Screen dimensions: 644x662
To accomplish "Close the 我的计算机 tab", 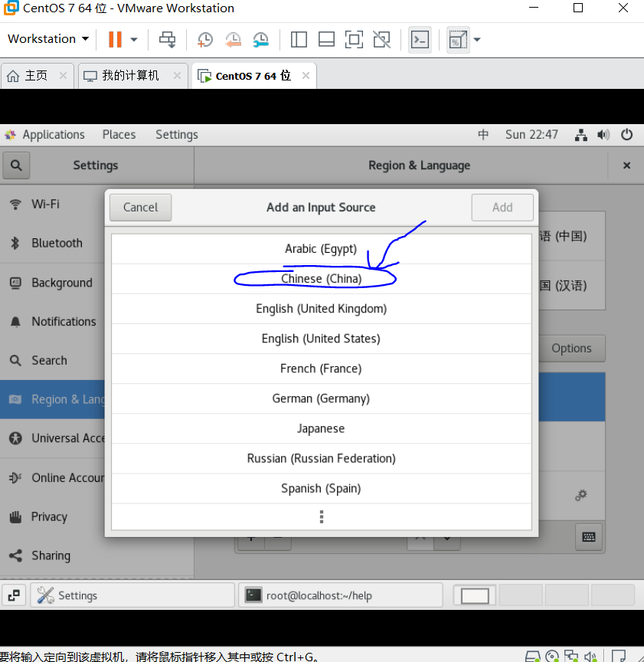I will click(177, 76).
